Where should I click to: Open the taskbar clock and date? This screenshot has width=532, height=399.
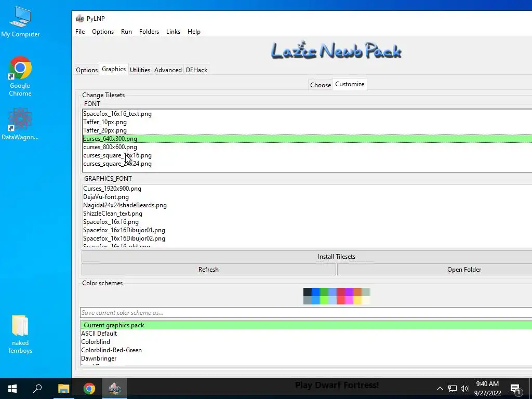pyautogui.click(x=487, y=389)
